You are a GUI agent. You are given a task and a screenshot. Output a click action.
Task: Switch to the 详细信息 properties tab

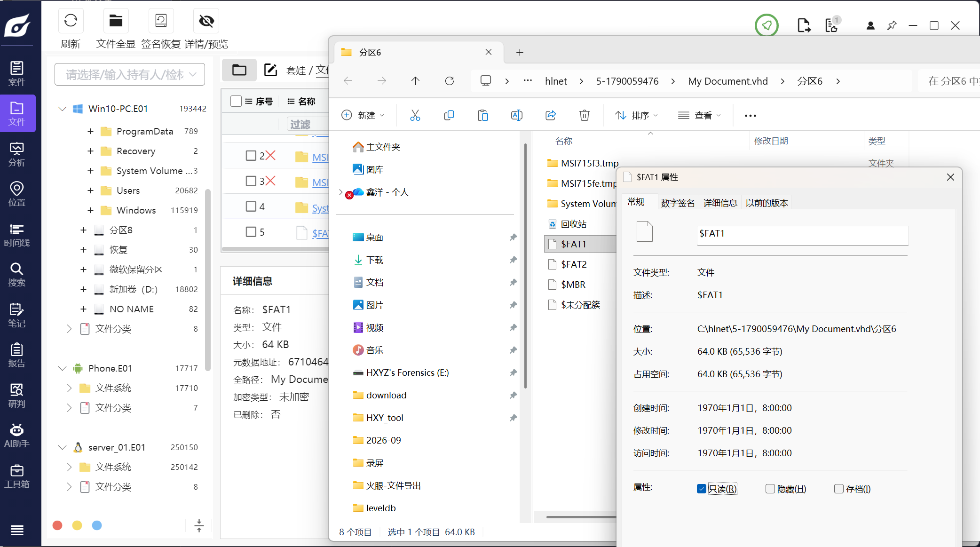tap(720, 203)
